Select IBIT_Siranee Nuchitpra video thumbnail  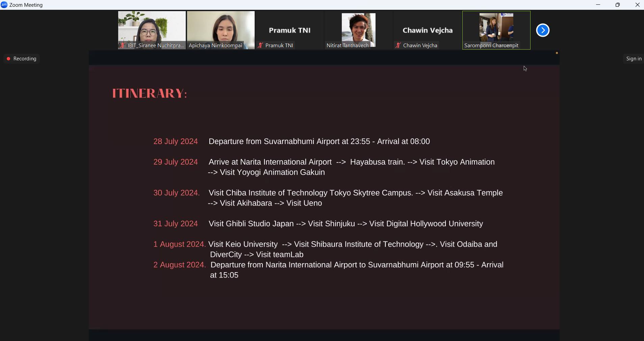coord(152,30)
